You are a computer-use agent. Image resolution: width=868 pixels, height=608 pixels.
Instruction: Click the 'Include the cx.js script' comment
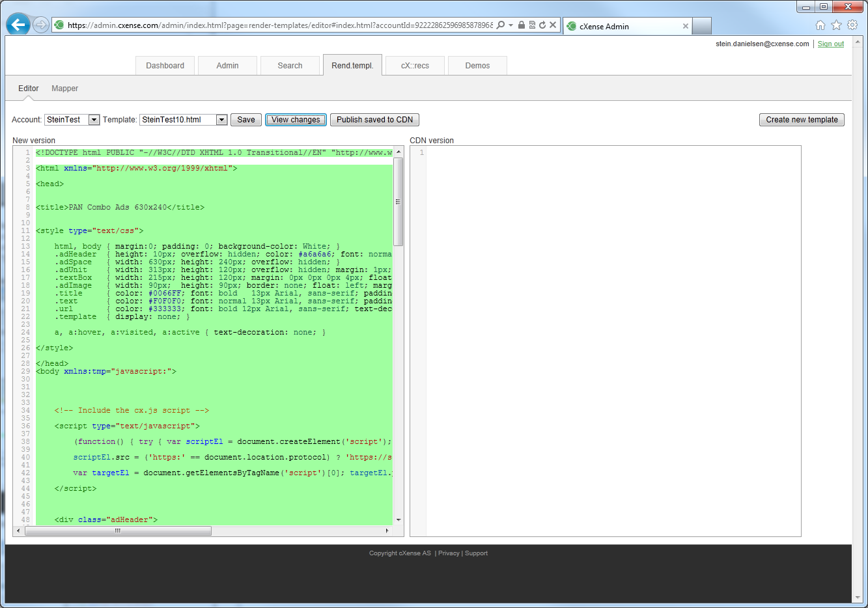pyautogui.click(x=132, y=410)
